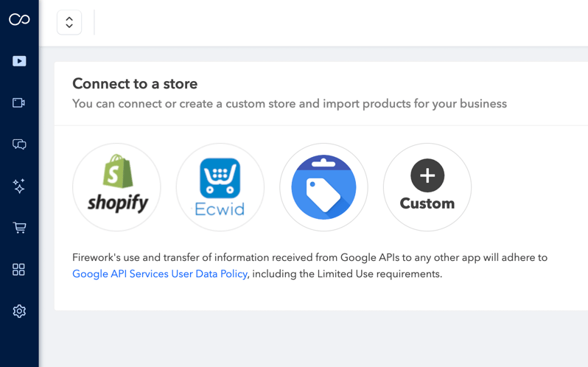Click the Firework infinity logo
The image size is (588, 367).
click(x=19, y=20)
